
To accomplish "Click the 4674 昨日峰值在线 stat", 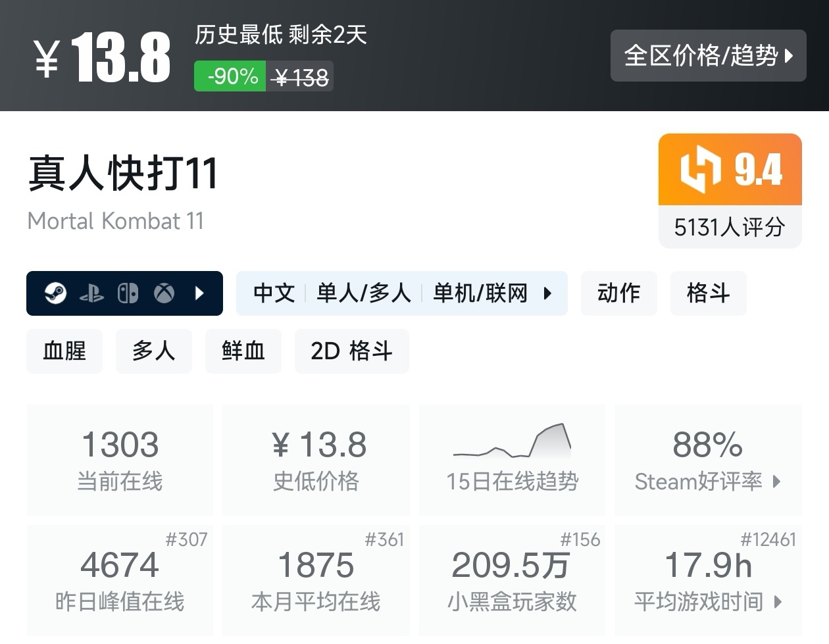I will [x=120, y=580].
